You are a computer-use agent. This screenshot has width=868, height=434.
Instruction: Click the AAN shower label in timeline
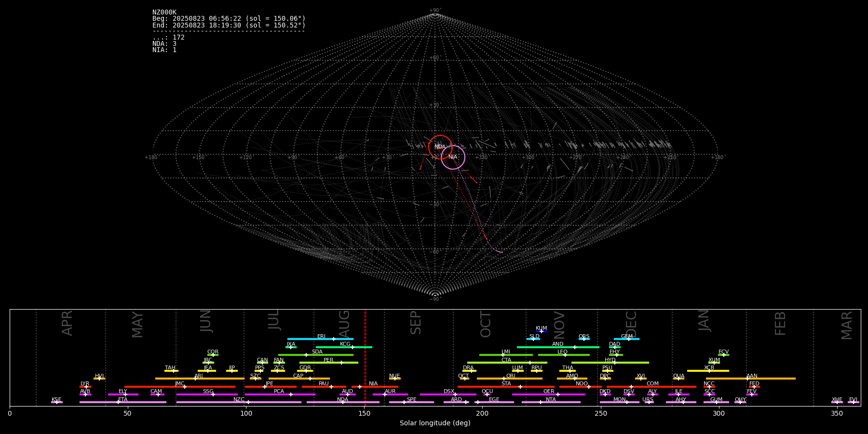pos(752,376)
